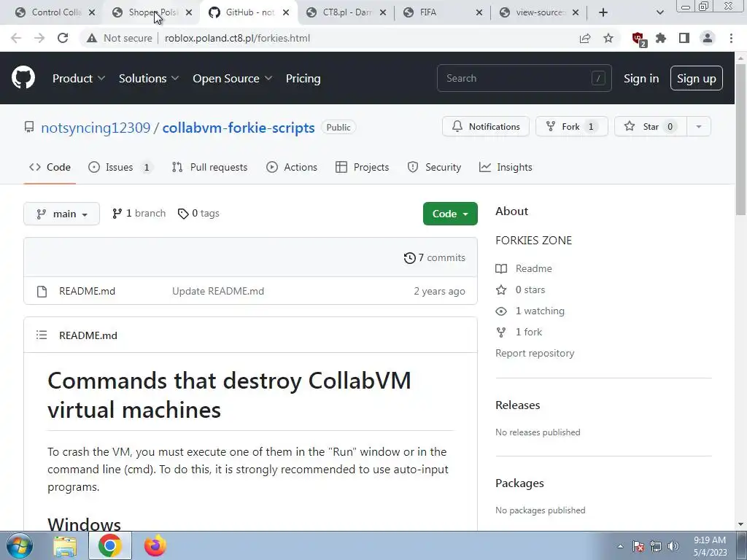Show hidden tray icons arrow

[620, 546]
